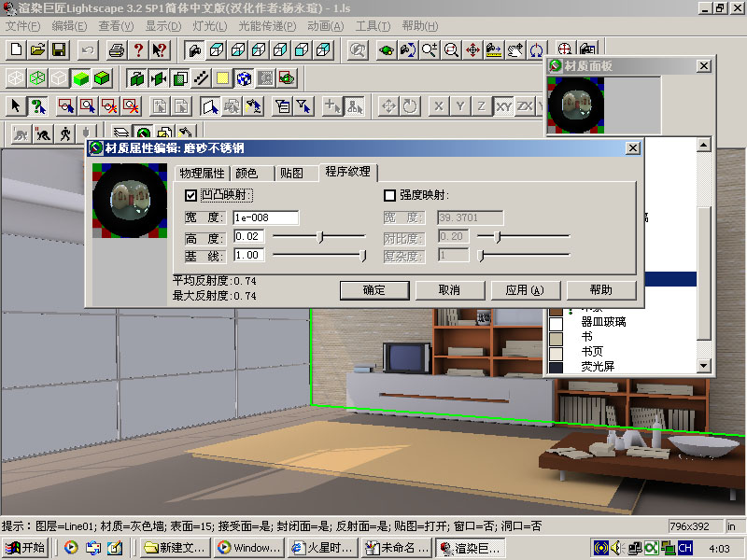Switch to solid green cube display mode

coord(81,78)
